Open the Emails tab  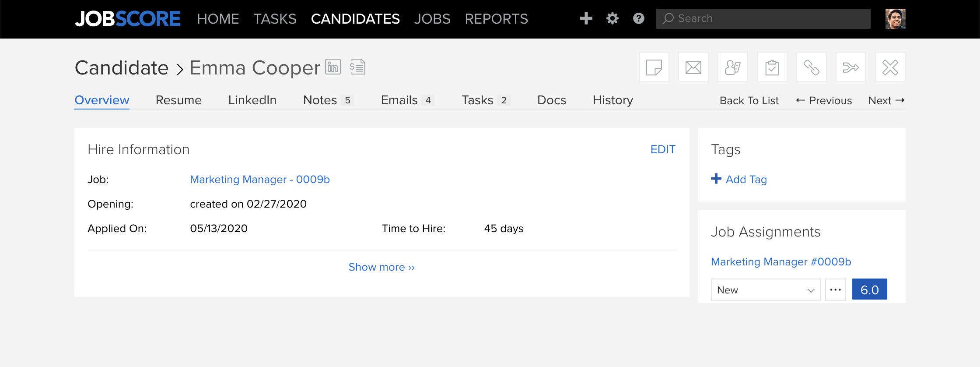[x=407, y=100]
